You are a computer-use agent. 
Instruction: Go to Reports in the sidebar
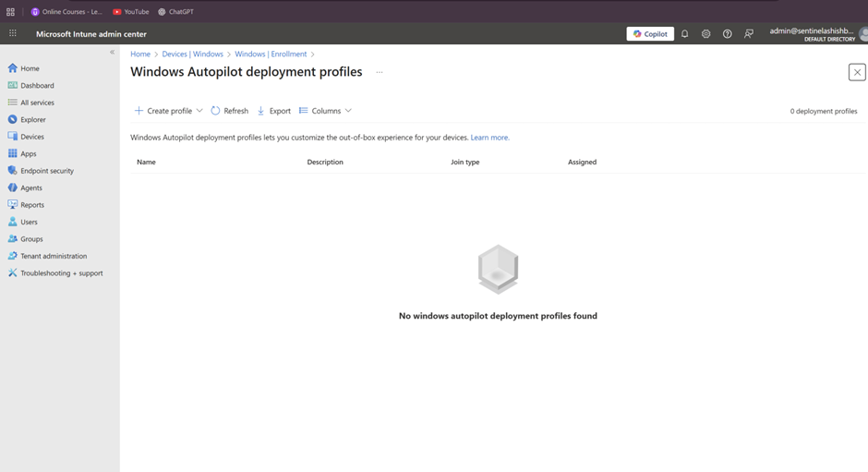click(32, 205)
